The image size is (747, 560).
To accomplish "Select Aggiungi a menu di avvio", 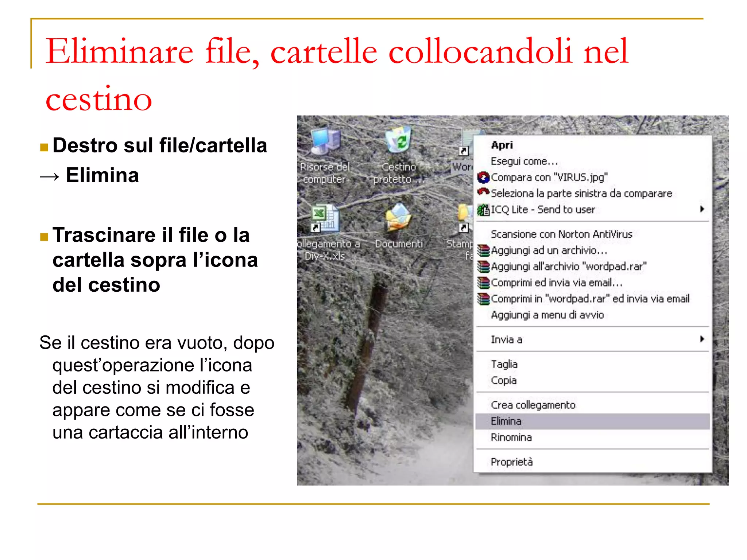I will click(x=593, y=315).
